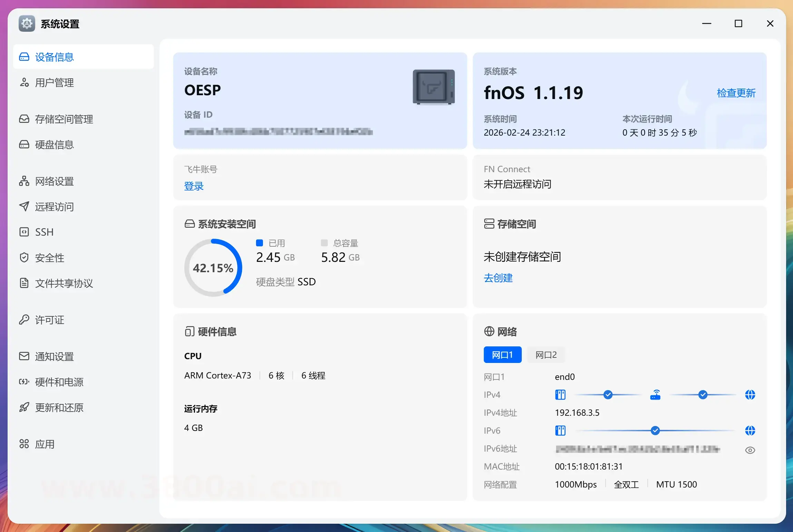
Task: Click 登录 to sign into 飞牛账号
Action: pos(194,186)
